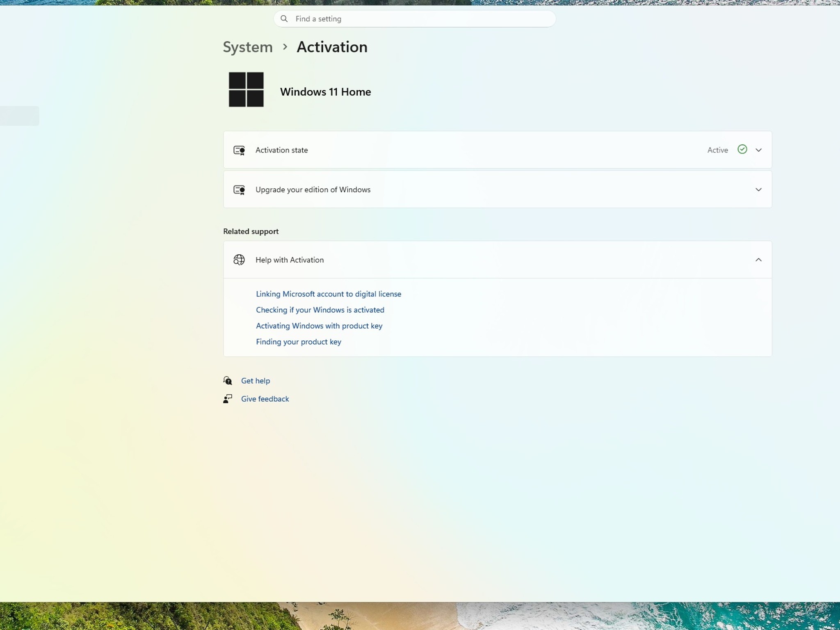Click the Help with Activation globe icon
Screen dimensions: 840x630
[239, 260]
